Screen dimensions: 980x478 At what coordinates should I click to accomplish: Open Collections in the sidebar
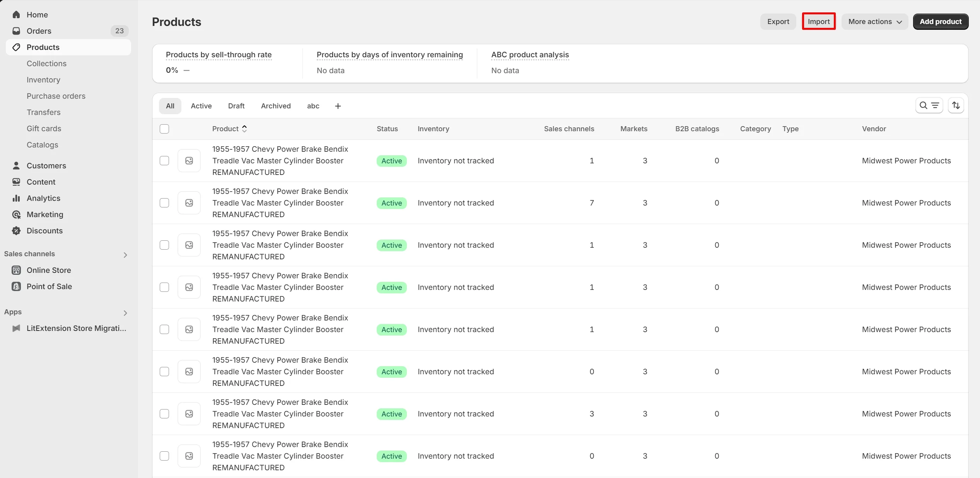pos(46,63)
